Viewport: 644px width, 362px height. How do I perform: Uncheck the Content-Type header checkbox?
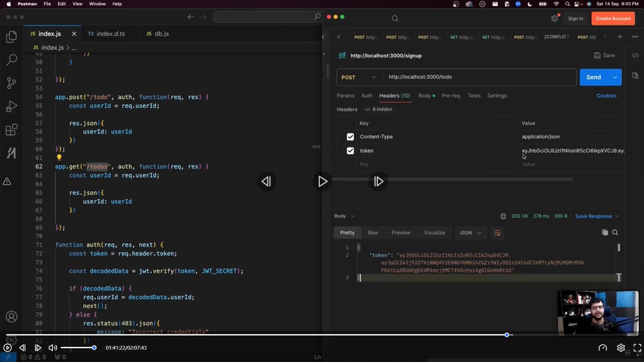[x=350, y=137]
